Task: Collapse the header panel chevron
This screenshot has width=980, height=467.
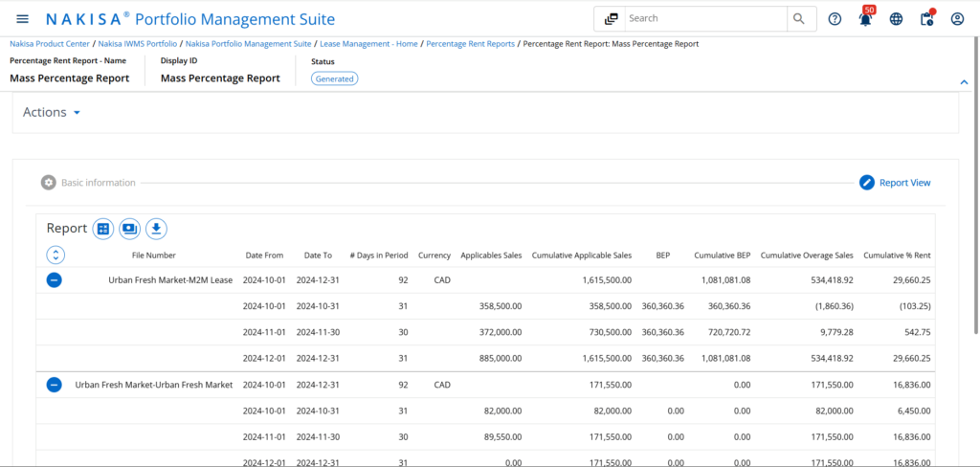Action: pyautogui.click(x=964, y=82)
